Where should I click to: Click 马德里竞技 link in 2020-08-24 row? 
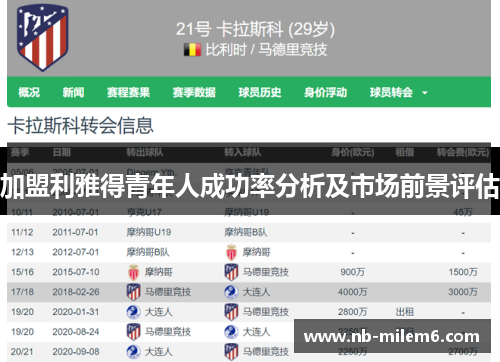168,332
